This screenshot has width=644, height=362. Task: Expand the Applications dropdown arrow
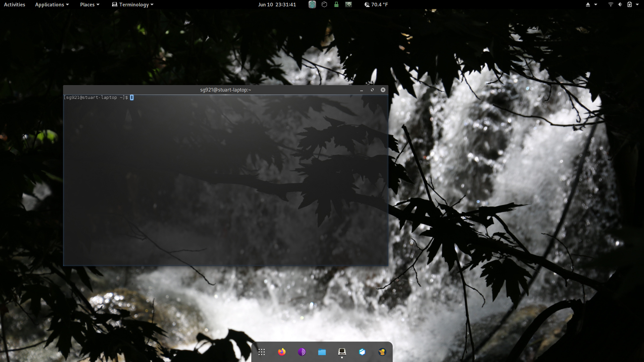[67, 5]
